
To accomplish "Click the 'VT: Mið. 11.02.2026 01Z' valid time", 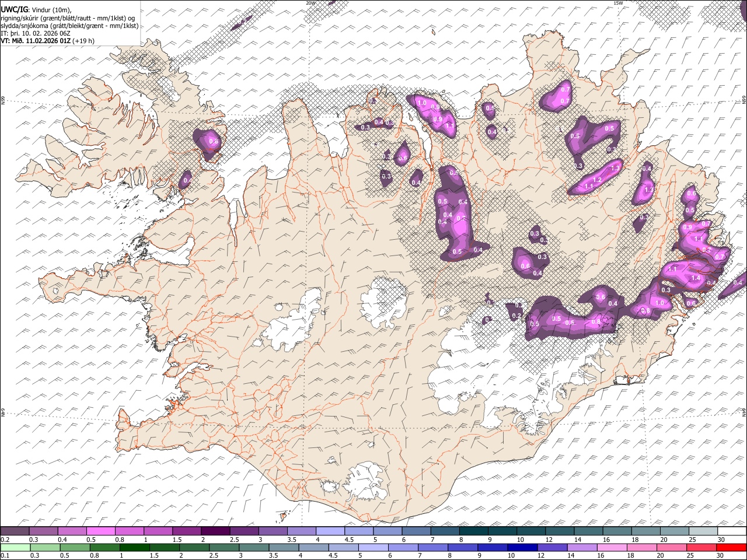I will coord(36,41).
